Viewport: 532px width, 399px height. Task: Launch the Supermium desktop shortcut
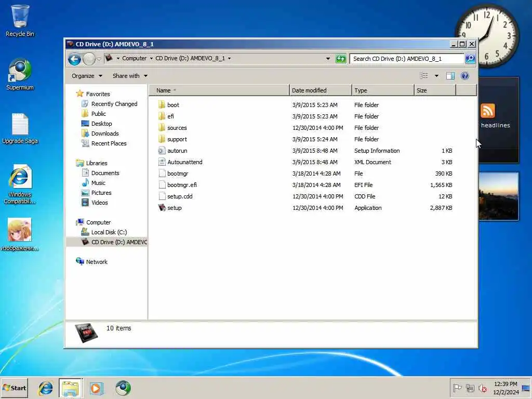tap(20, 75)
